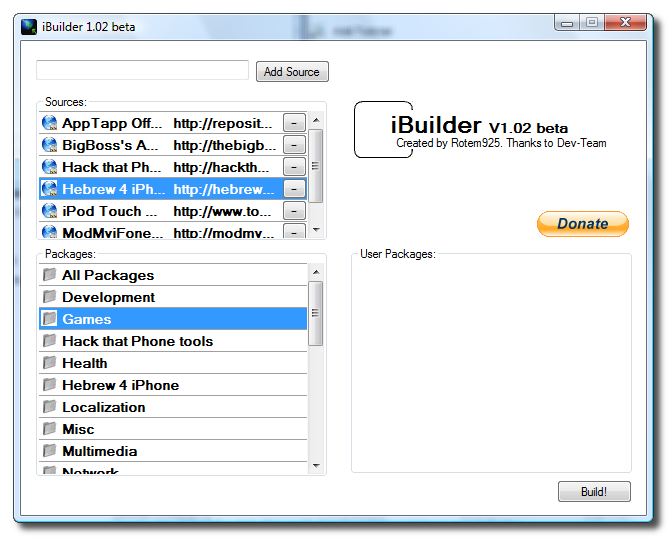Click the globe icon of iPod Touch source
Image resolution: width=668 pixels, height=537 pixels.
click(x=49, y=211)
